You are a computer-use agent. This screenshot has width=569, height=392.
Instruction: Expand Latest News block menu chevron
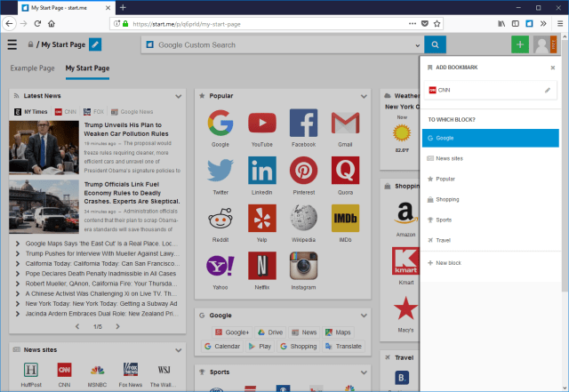pyautogui.click(x=178, y=96)
